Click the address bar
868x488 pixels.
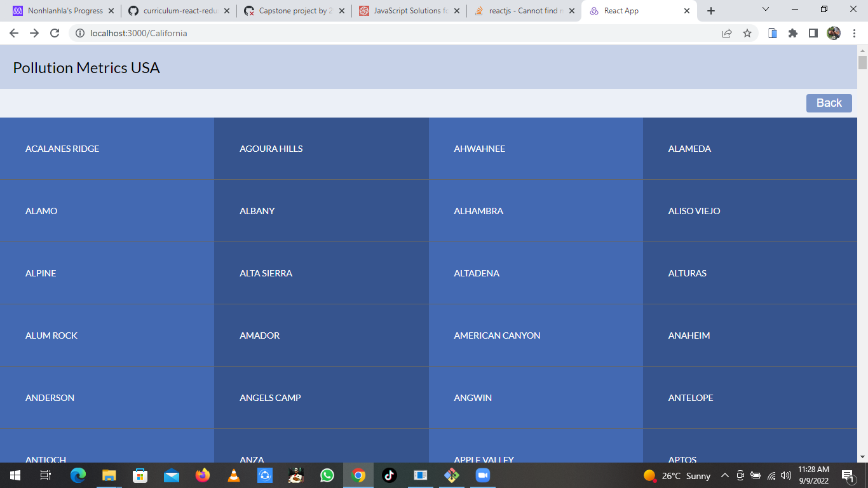(x=254, y=32)
